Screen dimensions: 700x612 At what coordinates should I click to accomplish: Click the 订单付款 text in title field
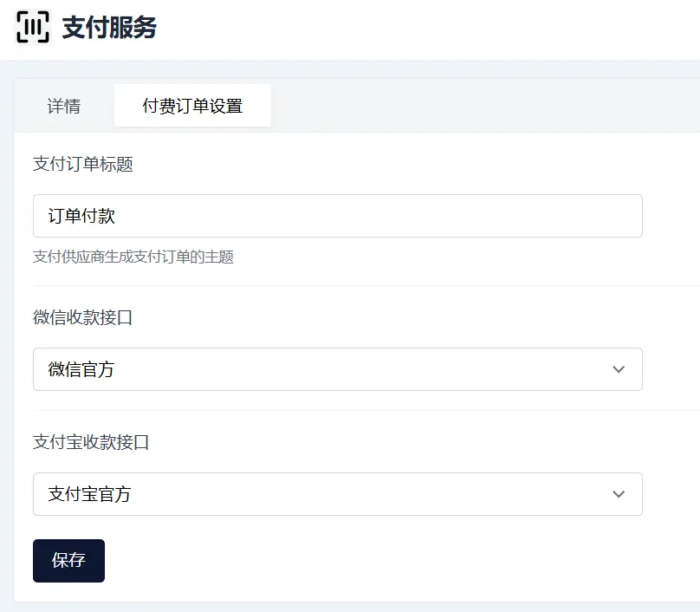pos(81,217)
